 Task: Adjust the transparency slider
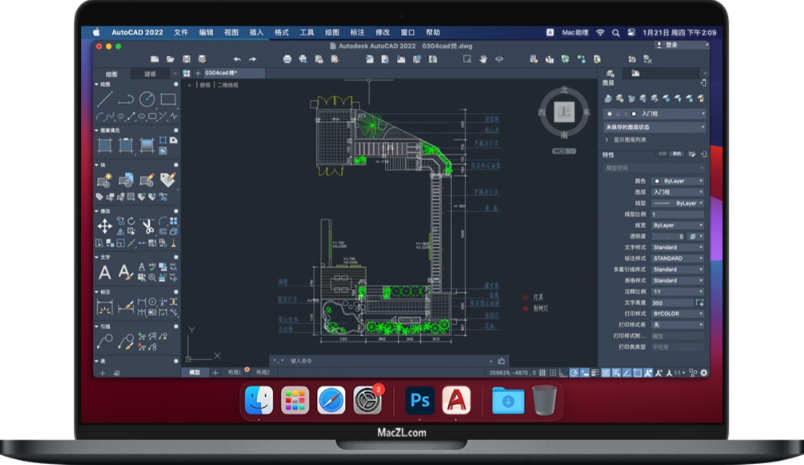(x=669, y=236)
